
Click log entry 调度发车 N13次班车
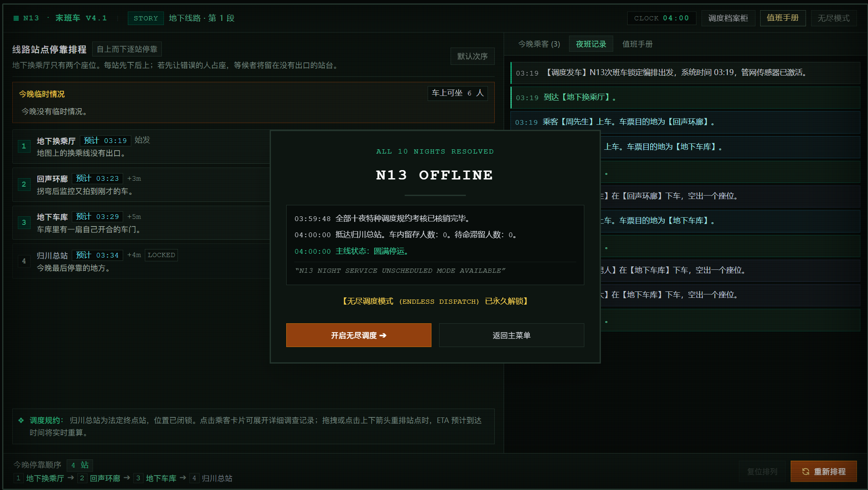click(685, 73)
